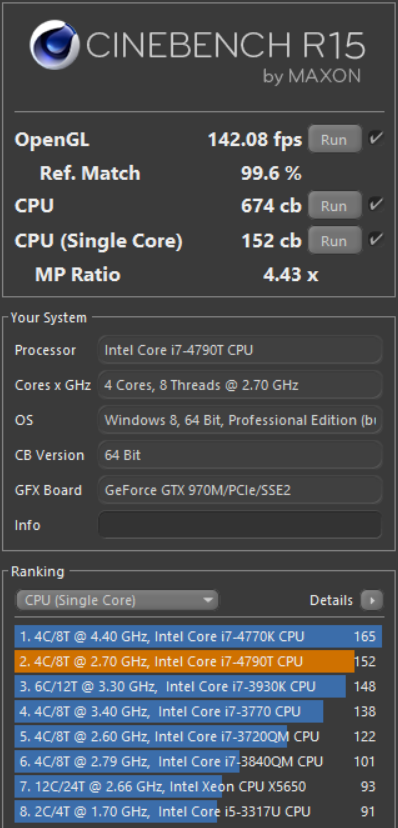Open the CPU (Single Core) ranking dropdown

pos(117,600)
